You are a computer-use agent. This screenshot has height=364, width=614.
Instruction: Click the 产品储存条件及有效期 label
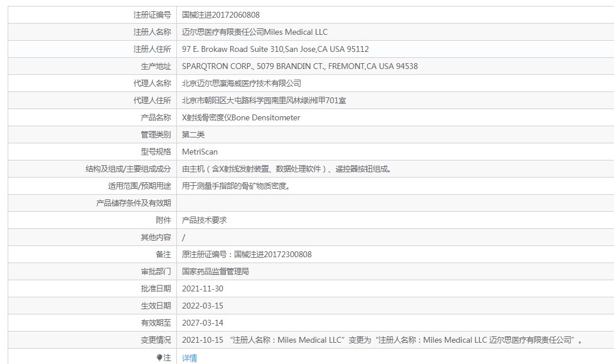[x=133, y=203]
